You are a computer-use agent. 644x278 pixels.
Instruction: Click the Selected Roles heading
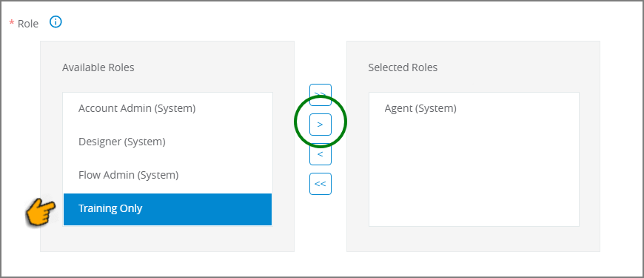click(403, 67)
